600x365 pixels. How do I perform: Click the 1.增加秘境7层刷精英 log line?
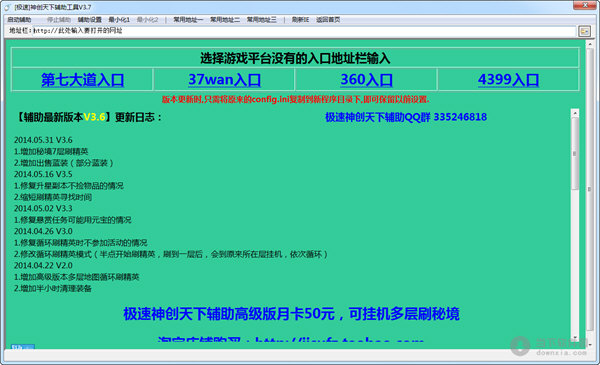point(51,152)
